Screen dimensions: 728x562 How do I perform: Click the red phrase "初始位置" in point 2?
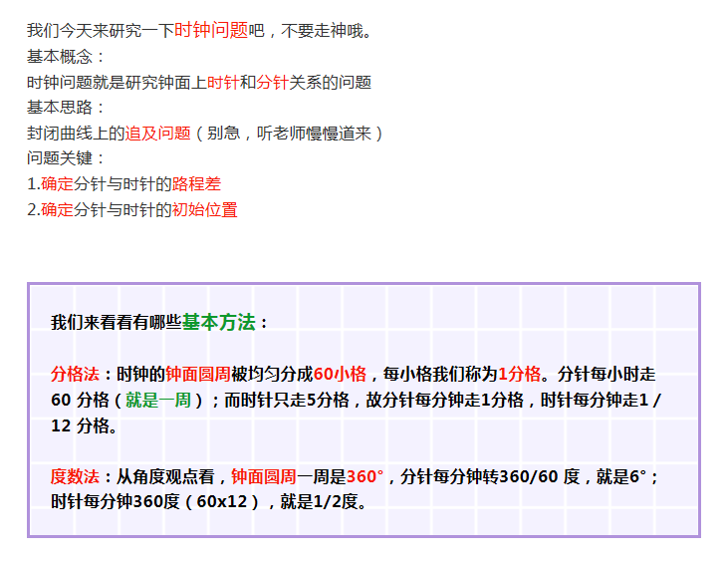205,210
